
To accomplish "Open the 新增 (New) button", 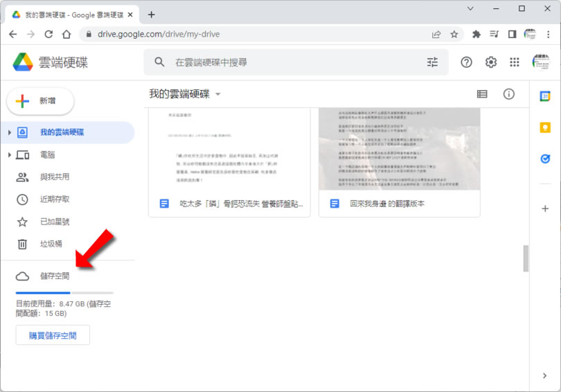I will (40, 101).
